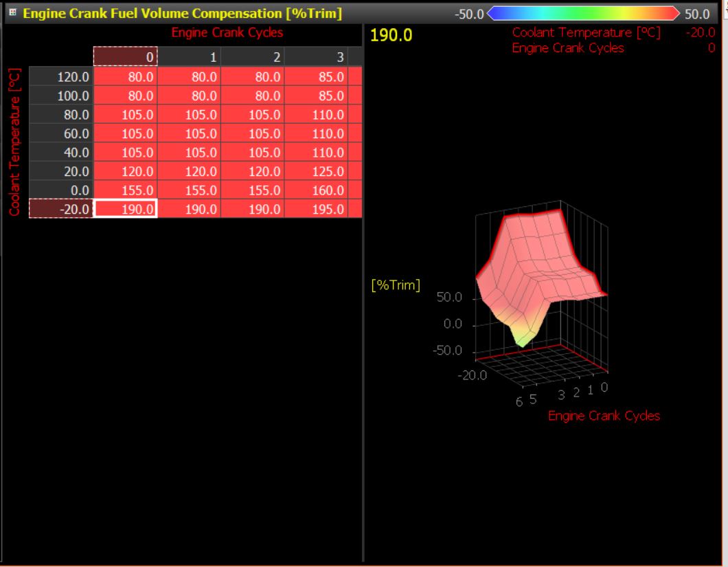
Task: Click the 125.0 cell in the 20.0 row
Action: point(316,171)
